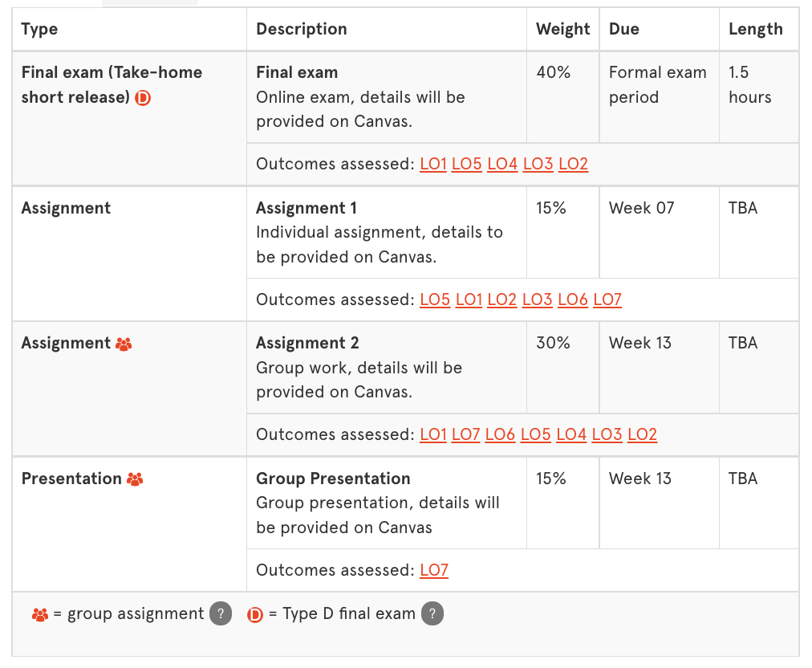
Task: Open LO5 link under Assignment 1
Action: coord(435,299)
